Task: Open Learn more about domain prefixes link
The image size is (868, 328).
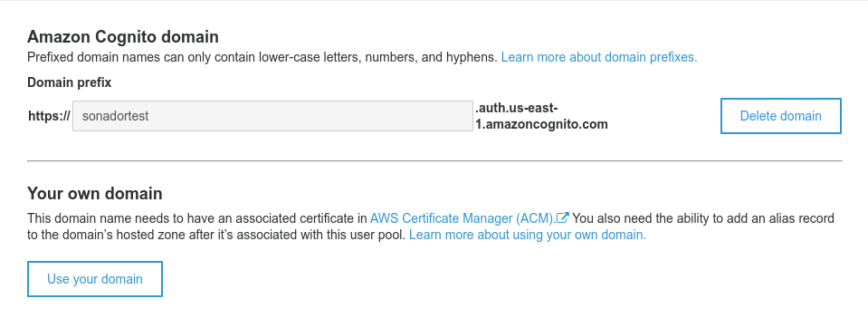Action: 599,57
